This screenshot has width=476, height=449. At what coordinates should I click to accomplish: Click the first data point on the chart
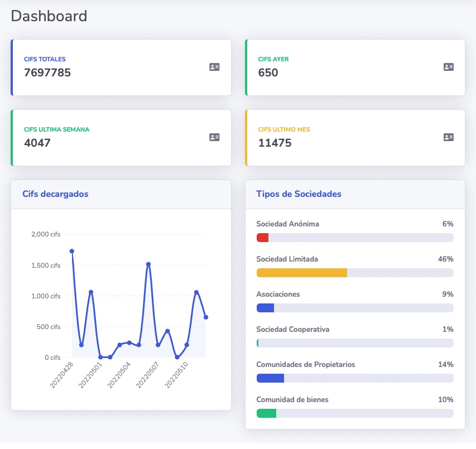tap(72, 251)
